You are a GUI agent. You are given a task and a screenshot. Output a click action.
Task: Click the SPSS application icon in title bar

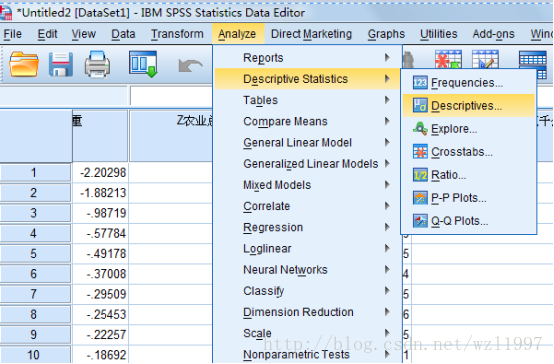6,13
